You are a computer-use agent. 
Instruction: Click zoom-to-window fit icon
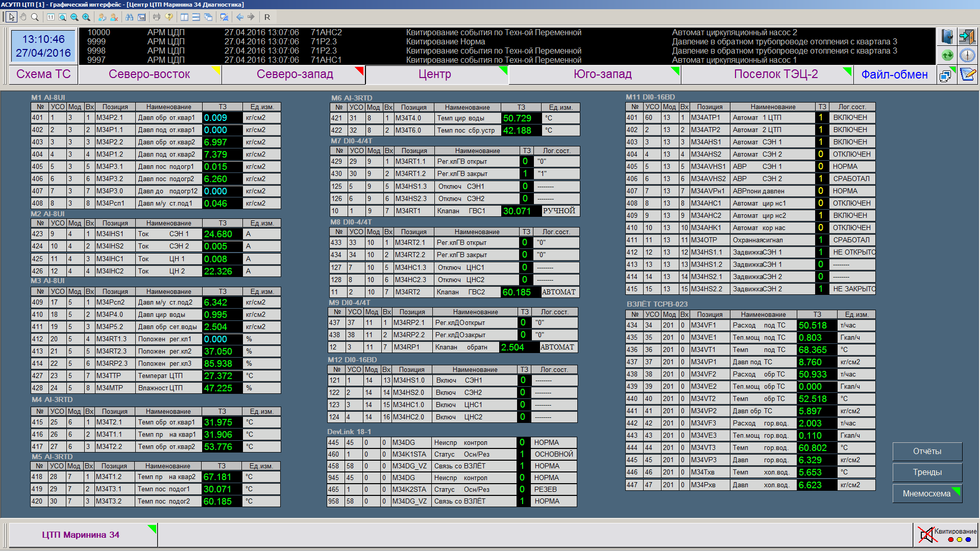(x=62, y=17)
